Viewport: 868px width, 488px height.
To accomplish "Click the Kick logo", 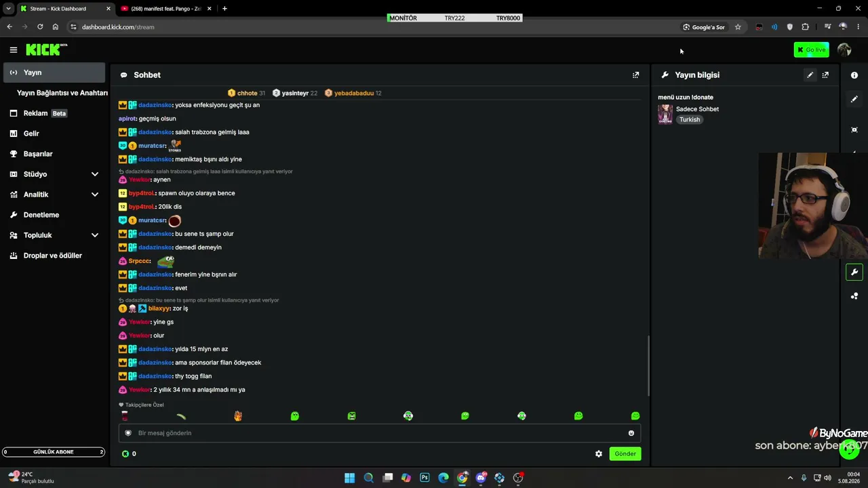I will (46, 49).
